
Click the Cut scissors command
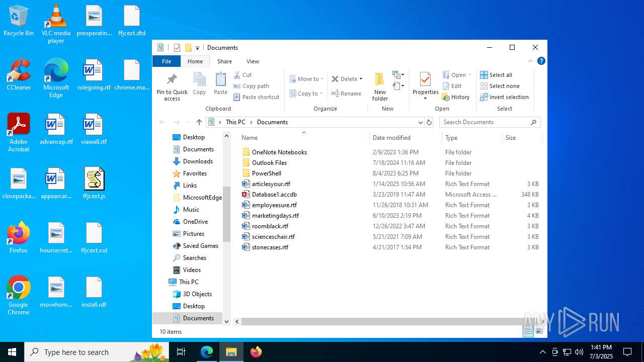[243, 75]
